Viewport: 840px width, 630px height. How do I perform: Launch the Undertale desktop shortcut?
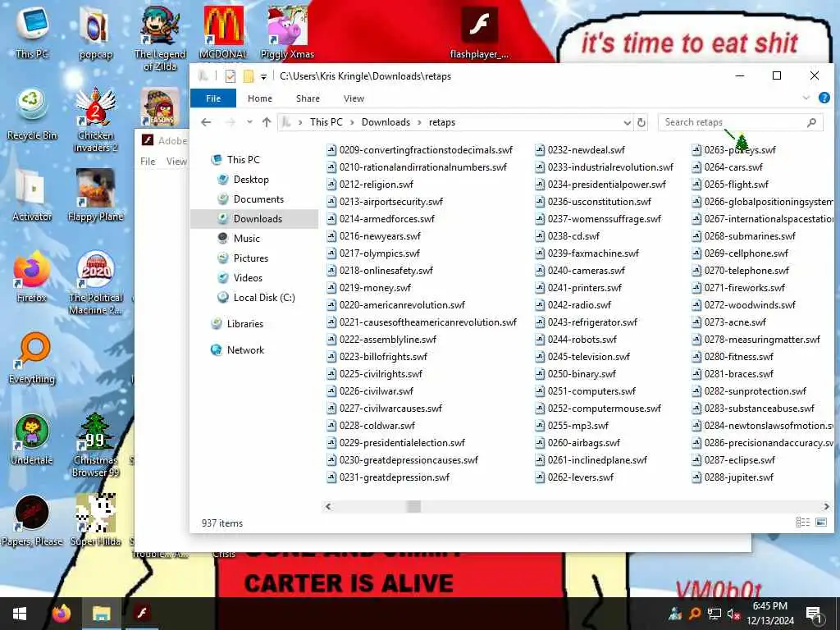pos(32,439)
